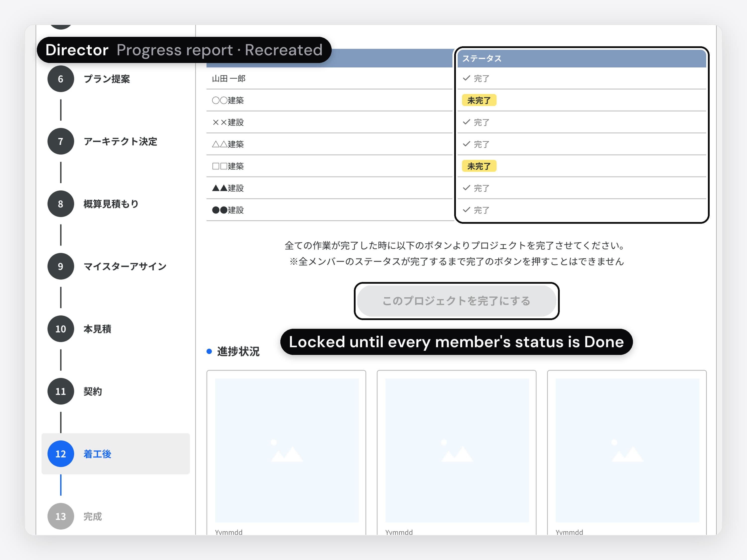Click the ステータス column header
This screenshot has height=560, width=747.
pyautogui.click(x=581, y=58)
